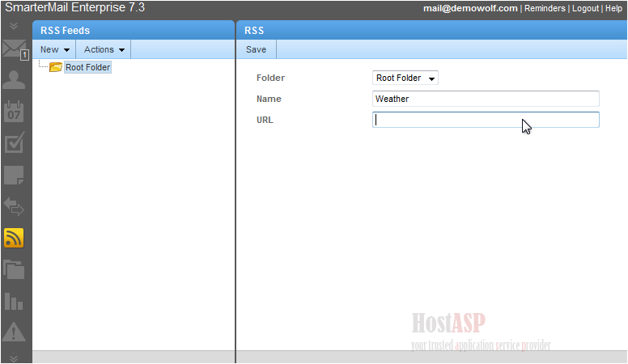The image size is (628, 364).
Task: Open the Help link
Action: 613,8
